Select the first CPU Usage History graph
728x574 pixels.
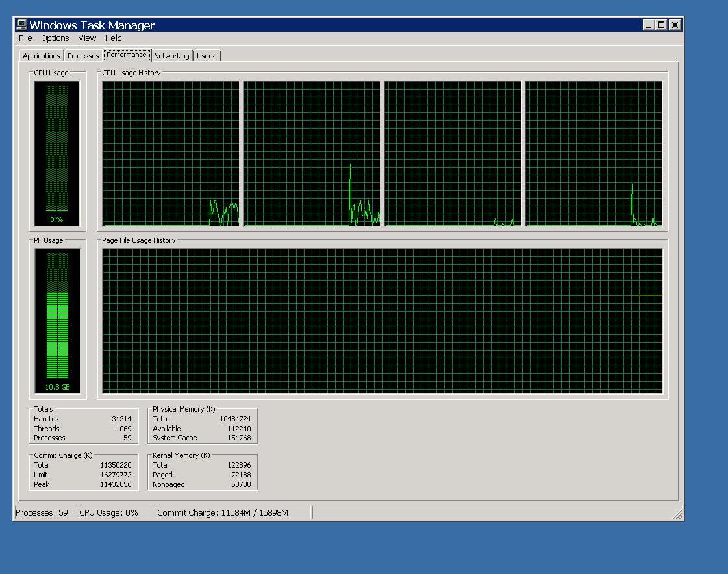(x=171, y=153)
